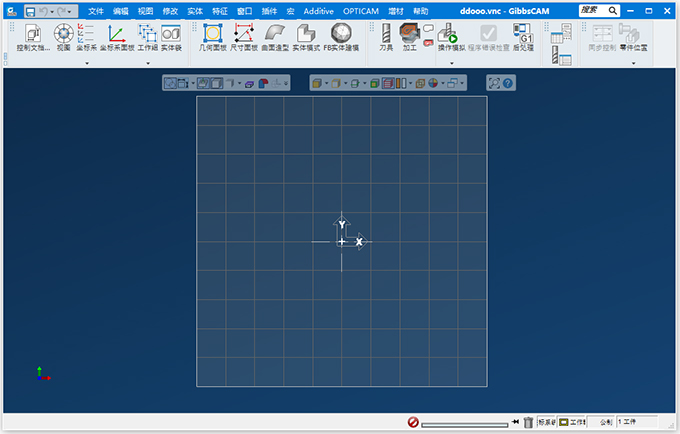Open the 坐标系 coordinate system list
Viewport: 680px width, 434px height.
[x=86, y=38]
